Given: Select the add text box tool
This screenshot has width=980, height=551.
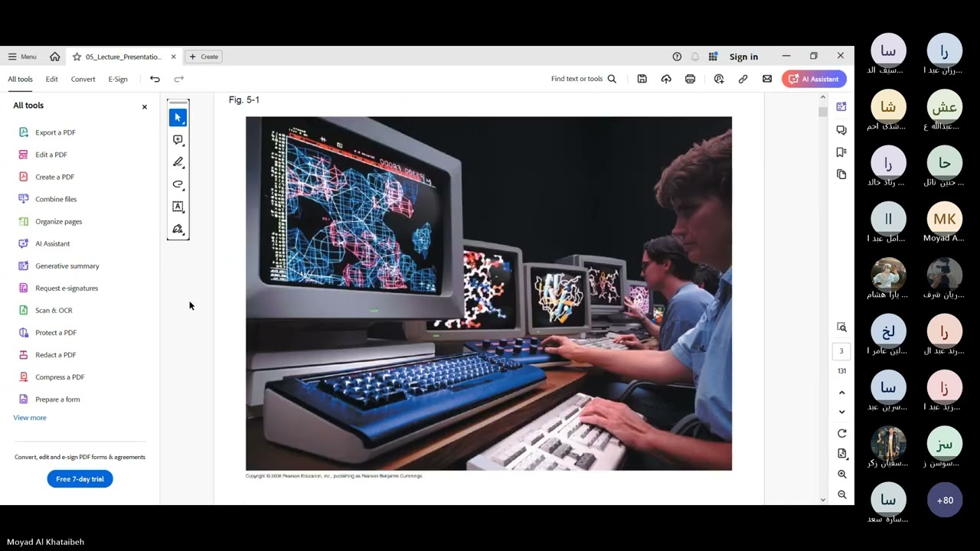Looking at the screenshot, I should (x=178, y=207).
